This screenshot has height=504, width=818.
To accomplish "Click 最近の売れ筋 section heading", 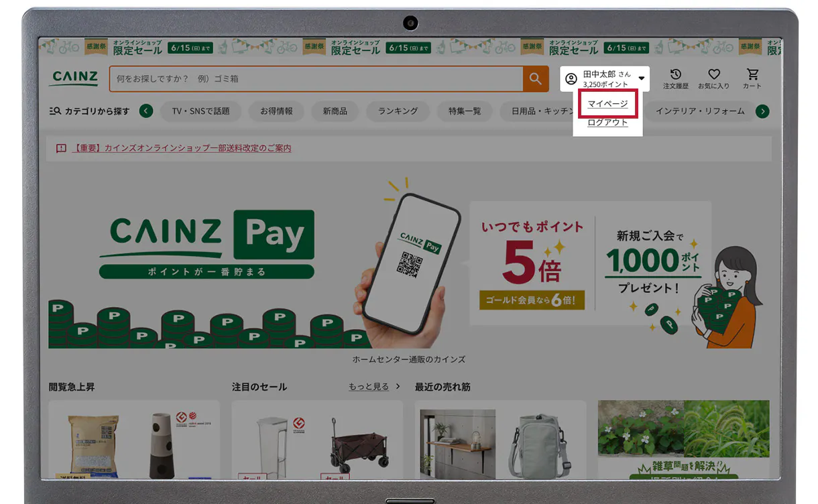I will (443, 387).
